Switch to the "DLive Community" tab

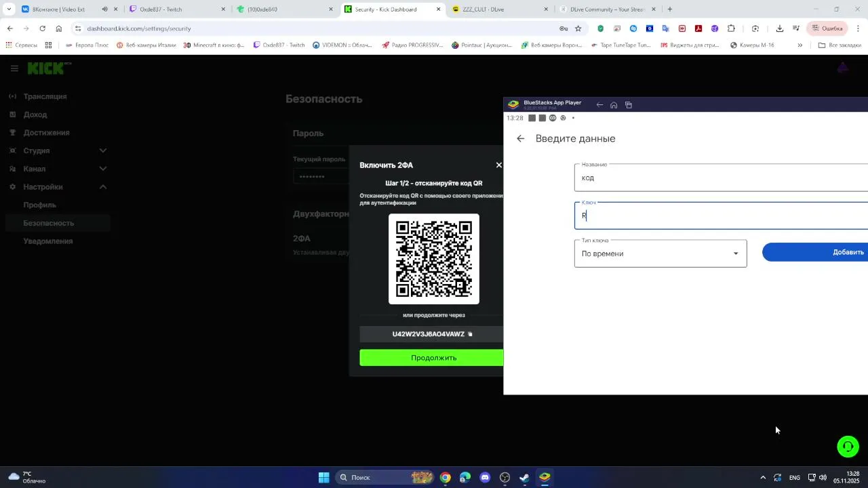coord(608,9)
